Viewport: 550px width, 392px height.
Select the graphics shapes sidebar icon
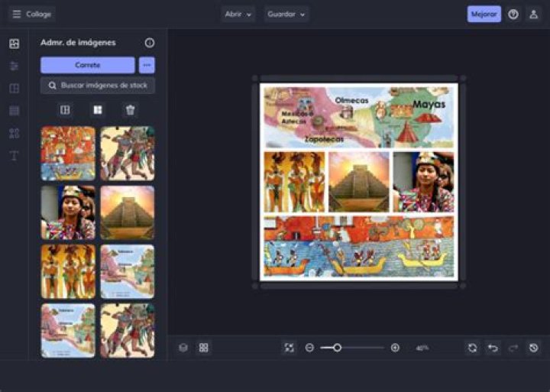pos(15,133)
